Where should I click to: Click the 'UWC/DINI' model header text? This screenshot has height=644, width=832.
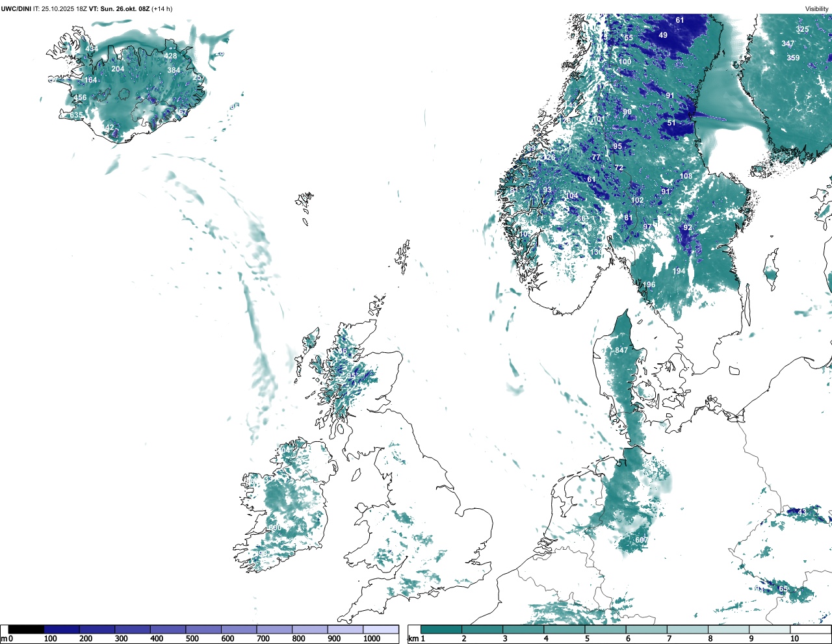point(16,8)
